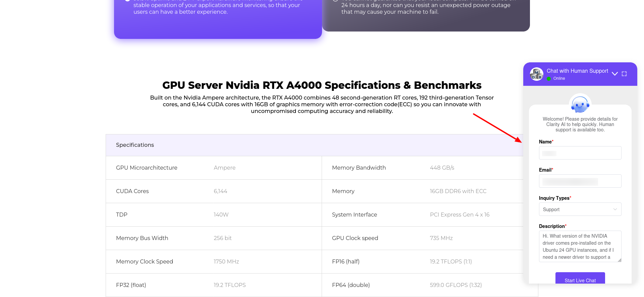Screen dimensions: 644x297
Task: Select the 'TDP' label
Action: tap(122, 215)
